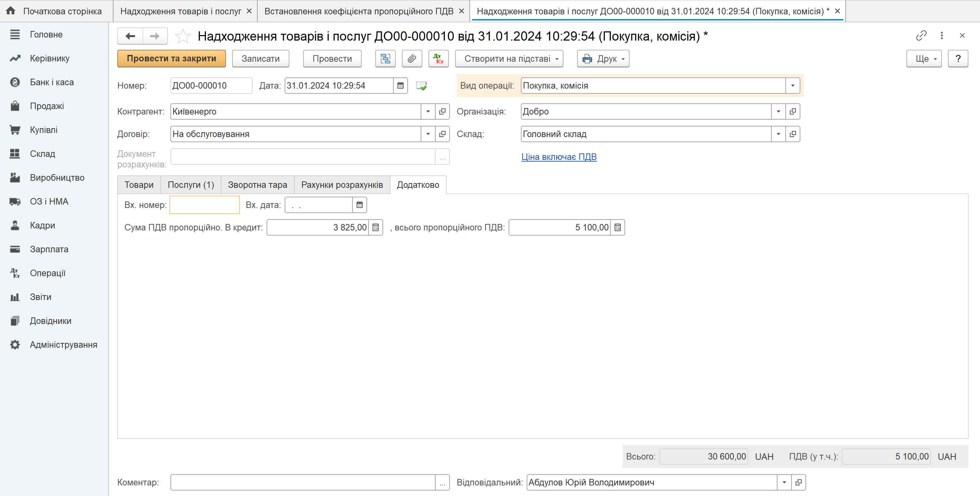This screenshot has height=496, width=980.
Task: Open the Створити на підставі menu
Action: click(x=509, y=59)
